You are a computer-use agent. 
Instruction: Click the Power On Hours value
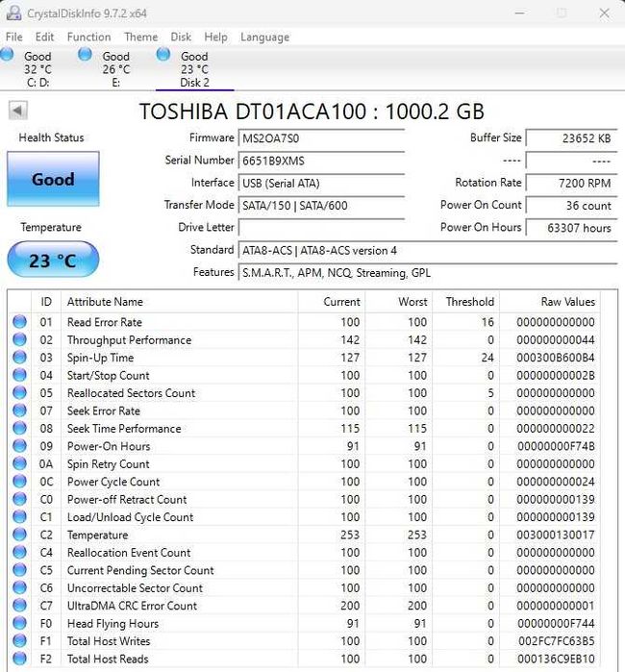point(571,228)
